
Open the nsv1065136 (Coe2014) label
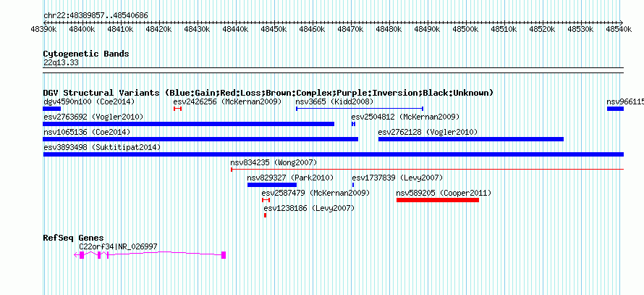[x=87, y=132]
